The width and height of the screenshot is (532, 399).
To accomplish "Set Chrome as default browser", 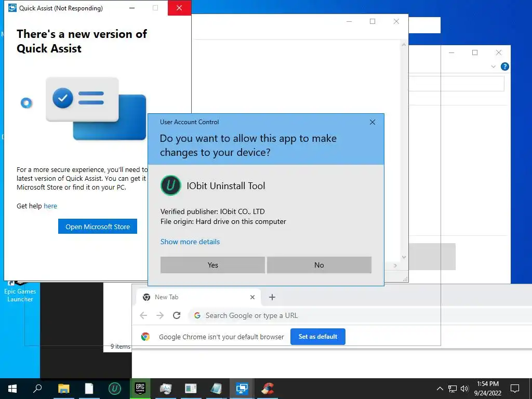I will point(317,337).
